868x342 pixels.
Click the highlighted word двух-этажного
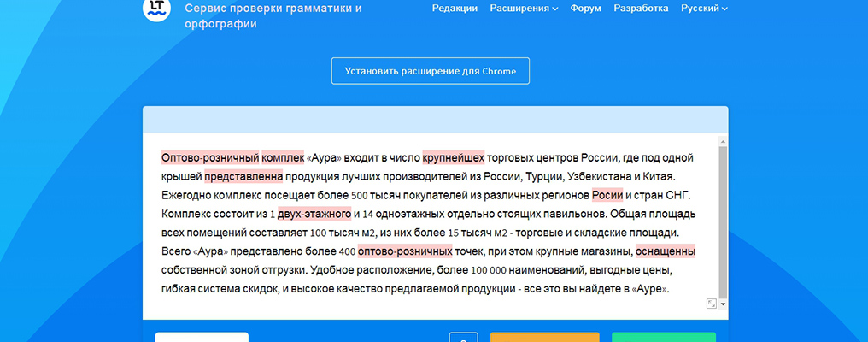[x=314, y=214]
